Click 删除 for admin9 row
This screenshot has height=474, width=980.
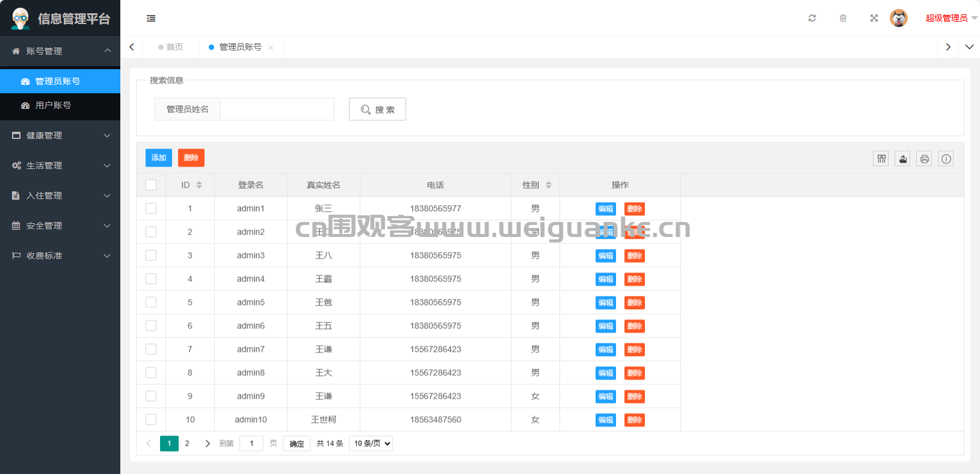pos(635,396)
